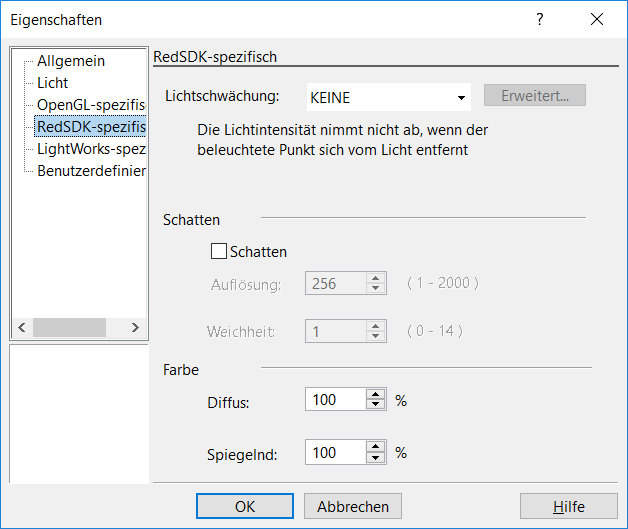
Task: Click the disabled Erweitert button
Action: pos(535,95)
